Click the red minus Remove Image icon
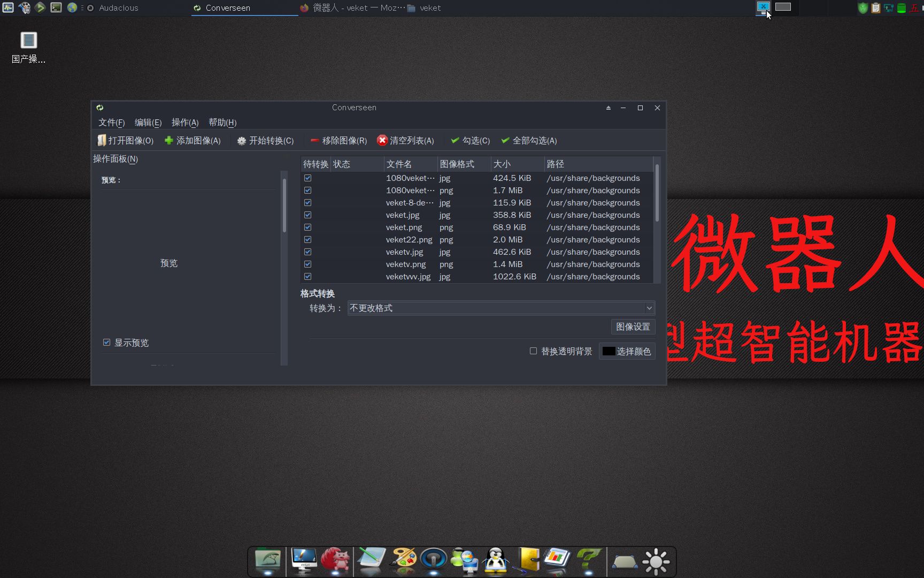The width and height of the screenshot is (924, 578). click(x=314, y=141)
